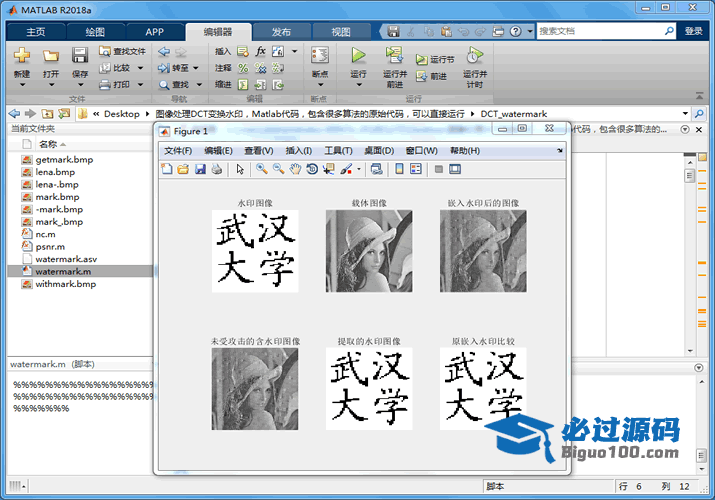The width and height of the screenshot is (715, 500).
Task: Click DCT_watermark folder in address path
Action: click(513, 113)
